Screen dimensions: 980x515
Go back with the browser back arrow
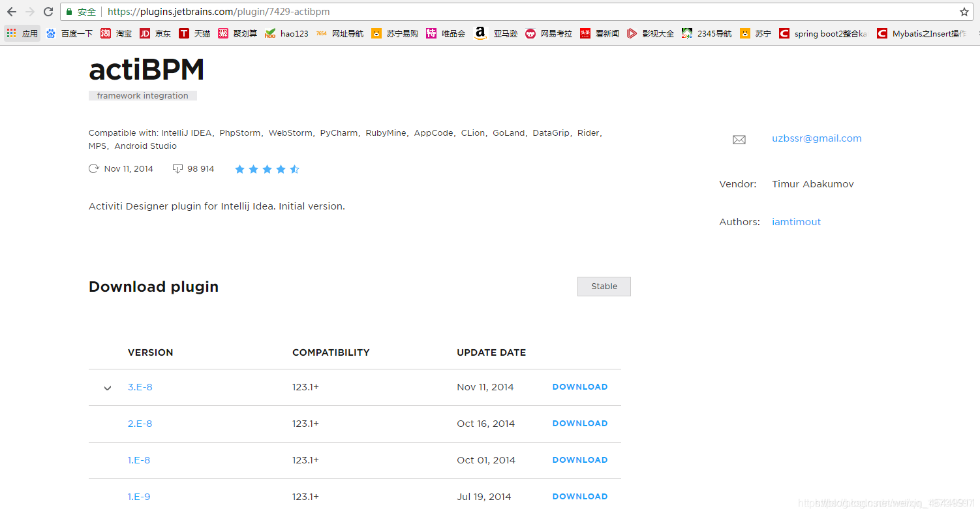click(x=12, y=12)
